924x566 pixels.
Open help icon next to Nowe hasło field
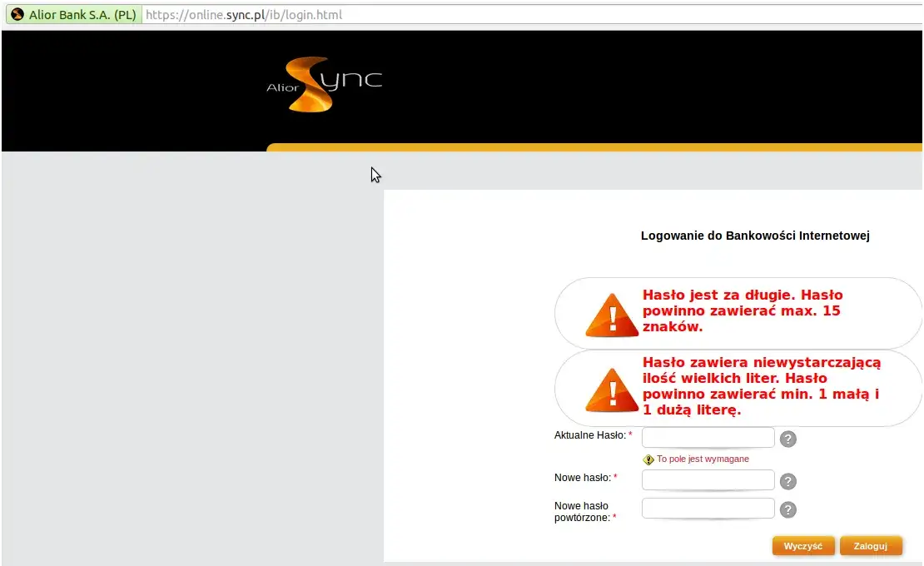(788, 481)
